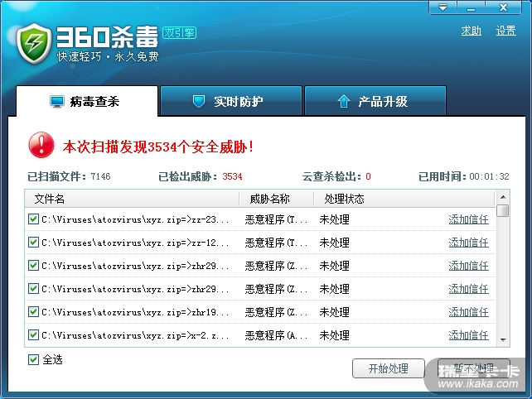The width and height of the screenshot is (532, 399).
Task: Select the file path ending x-2.z
Action: (135, 335)
